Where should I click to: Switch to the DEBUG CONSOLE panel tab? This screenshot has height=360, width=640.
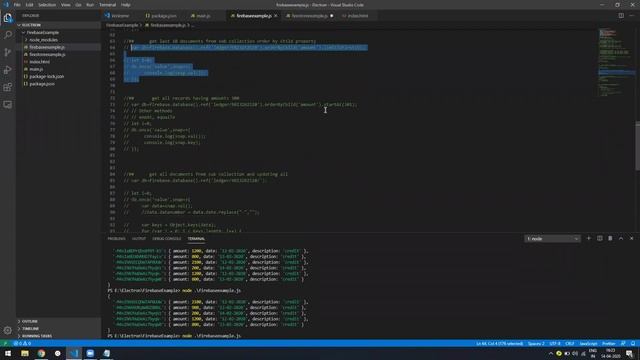(x=167, y=239)
